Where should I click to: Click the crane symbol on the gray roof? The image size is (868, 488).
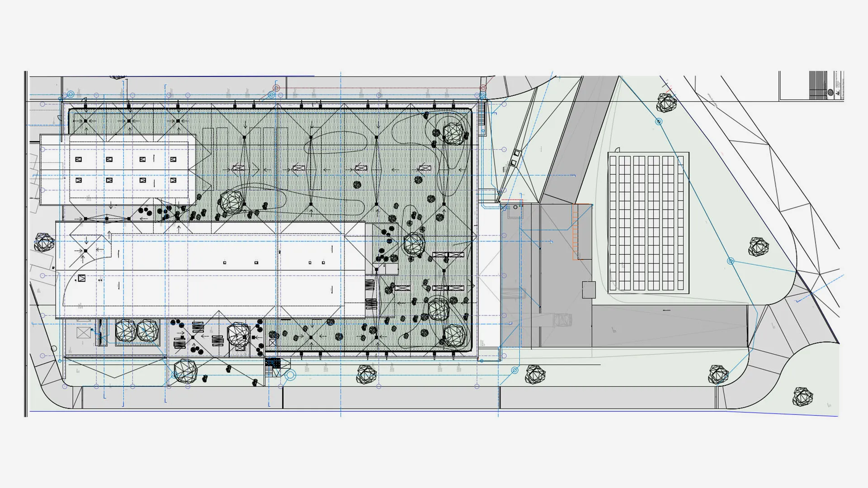pyautogui.click(x=562, y=320)
